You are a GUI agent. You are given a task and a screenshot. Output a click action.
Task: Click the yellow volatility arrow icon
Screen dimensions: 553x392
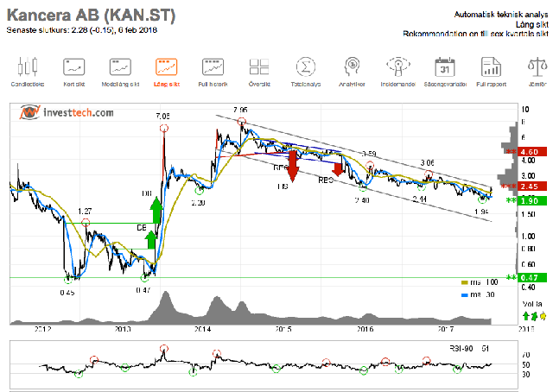coord(543,315)
